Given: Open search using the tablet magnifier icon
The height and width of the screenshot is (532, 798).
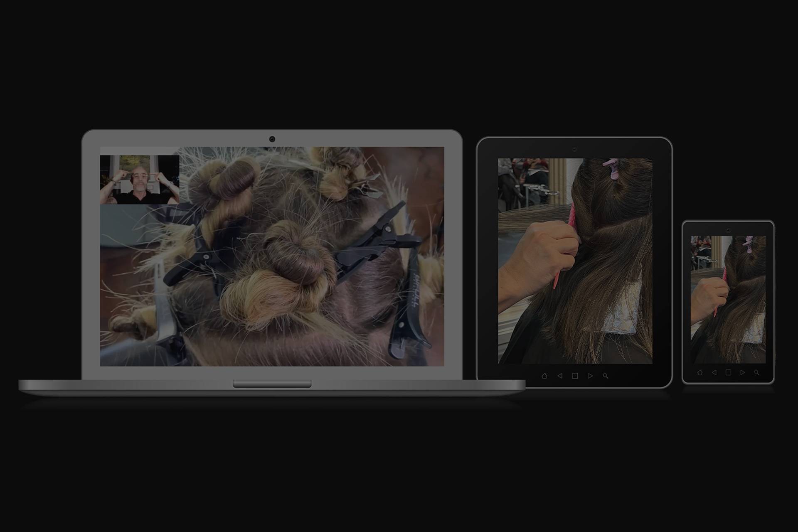Looking at the screenshot, I should [606, 376].
